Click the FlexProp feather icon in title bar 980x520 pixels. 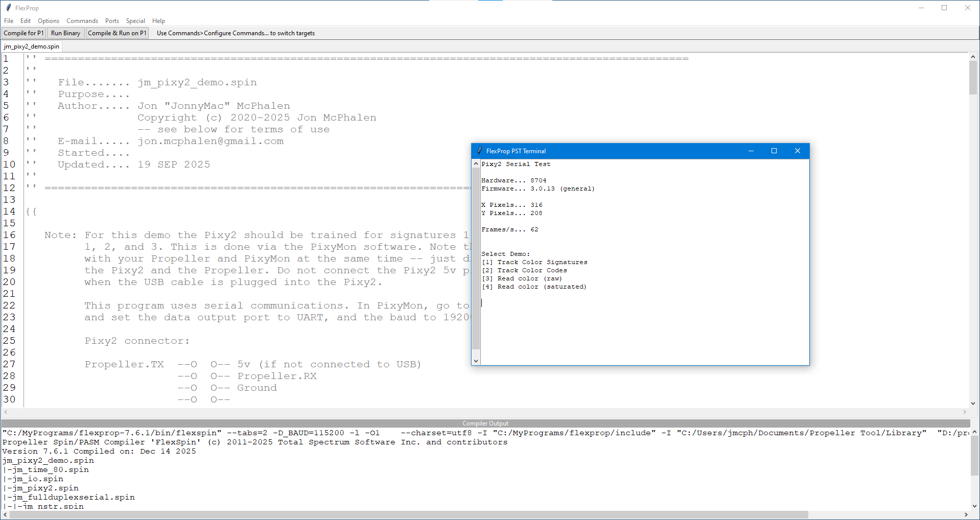8,8
